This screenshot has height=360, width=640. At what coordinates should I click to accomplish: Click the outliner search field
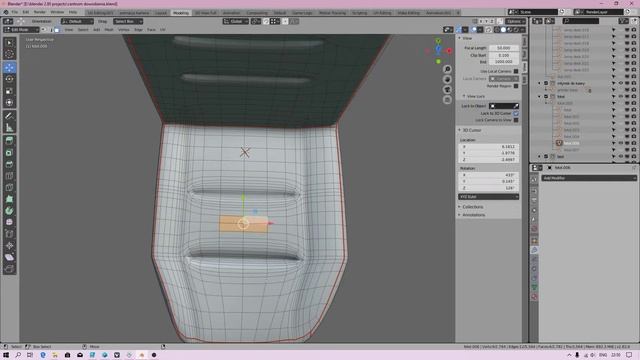(x=581, y=21)
